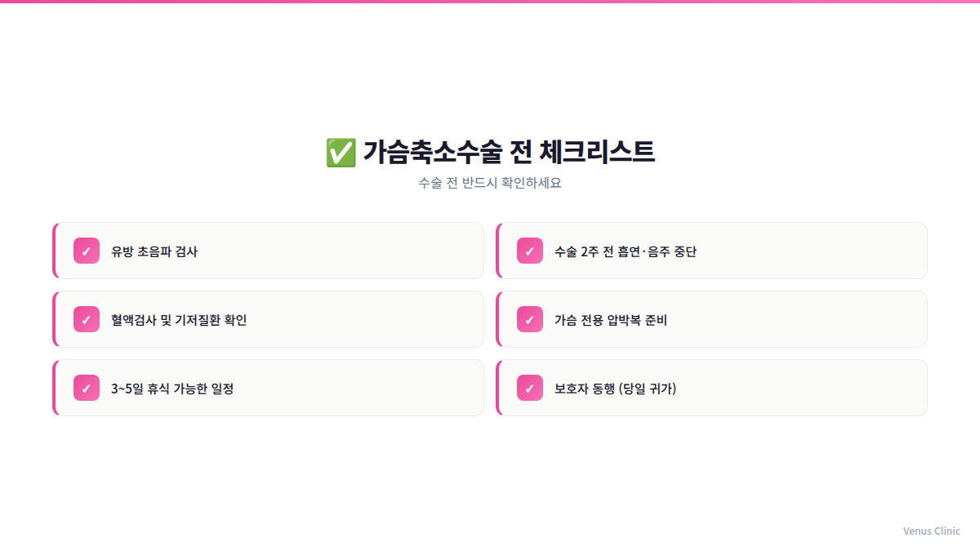Click the 수술 2주 전 흡연·음주 중단 text
Screen dimensions: 980x551
click(x=625, y=251)
